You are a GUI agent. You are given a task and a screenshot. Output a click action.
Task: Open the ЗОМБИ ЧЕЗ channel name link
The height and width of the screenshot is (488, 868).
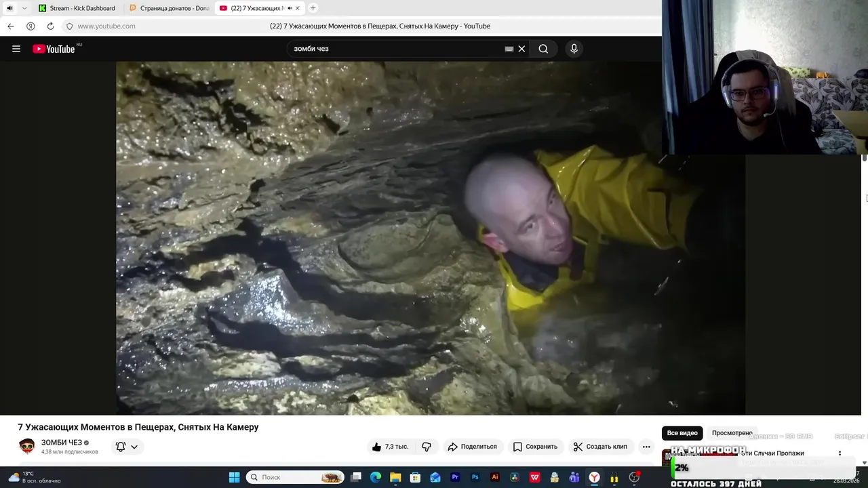[x=62, y=443]
